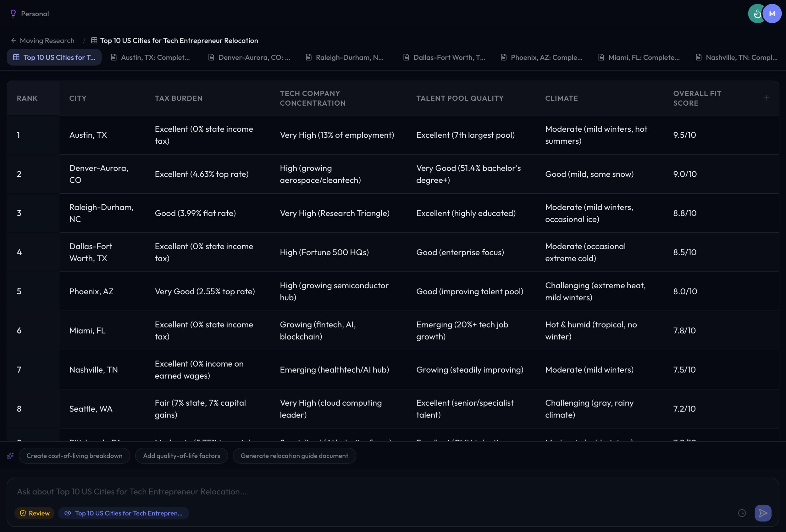Screen dimensions: 786x532
Task: Go to Moving Research breadcrumb link
Action: (x=47, y=41)
